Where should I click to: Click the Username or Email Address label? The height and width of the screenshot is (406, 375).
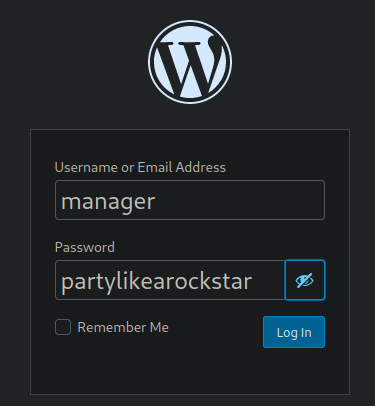[x=140, y=167]
